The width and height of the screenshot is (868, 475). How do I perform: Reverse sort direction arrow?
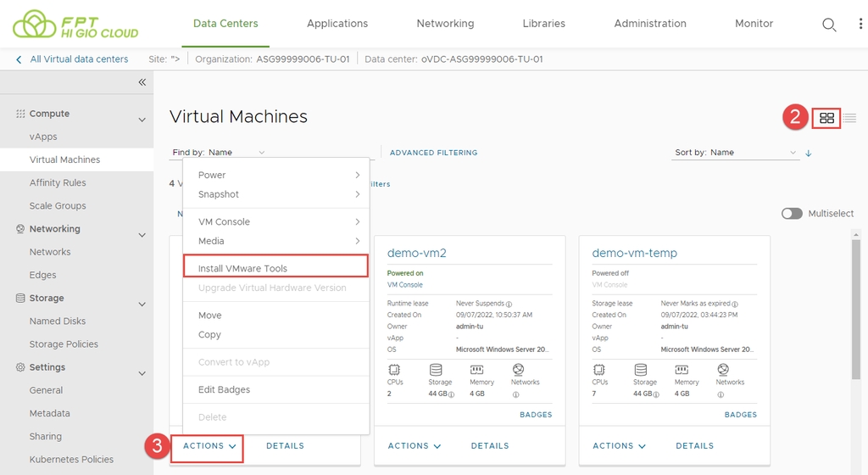click(x=808, y=153)
